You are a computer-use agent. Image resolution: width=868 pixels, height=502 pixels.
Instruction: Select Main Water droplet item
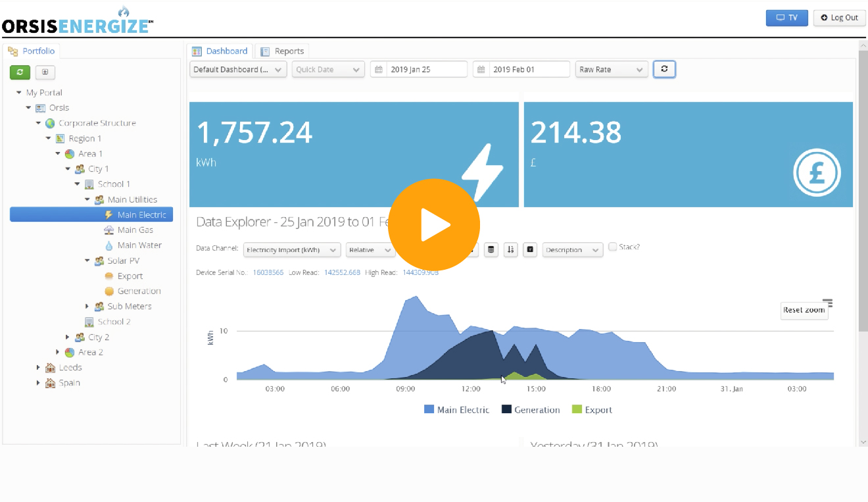133,245
